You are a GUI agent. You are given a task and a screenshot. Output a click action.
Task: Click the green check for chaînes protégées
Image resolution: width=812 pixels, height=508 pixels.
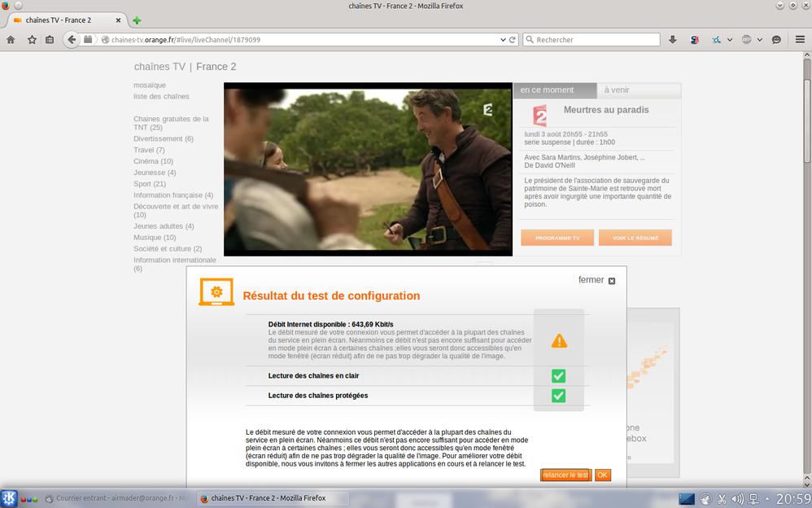point(558,396)
